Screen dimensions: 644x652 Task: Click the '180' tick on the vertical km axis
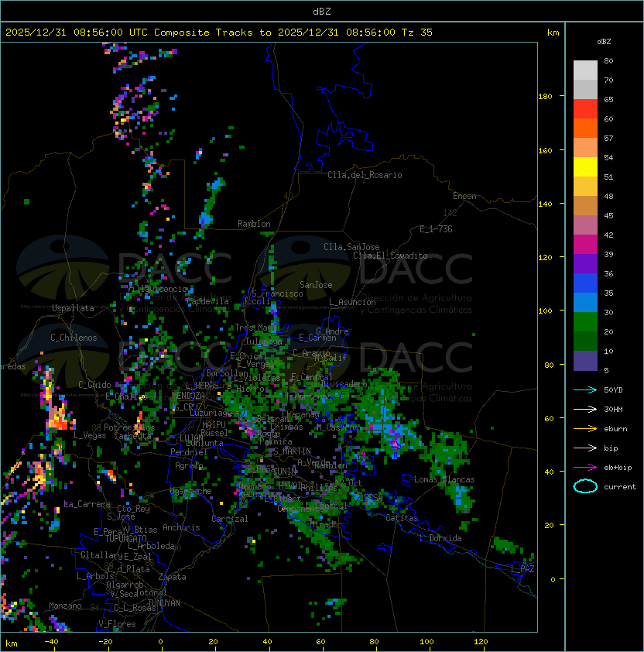[x=545, y=97]
